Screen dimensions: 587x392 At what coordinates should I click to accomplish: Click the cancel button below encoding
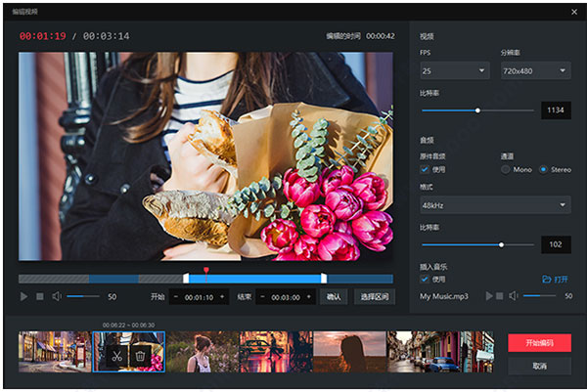click(539, 366)
